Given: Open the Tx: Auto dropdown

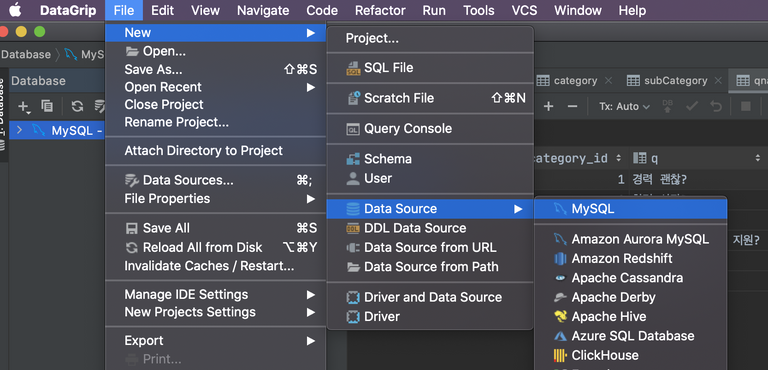Looking at the screenshot, I should 624,106.
